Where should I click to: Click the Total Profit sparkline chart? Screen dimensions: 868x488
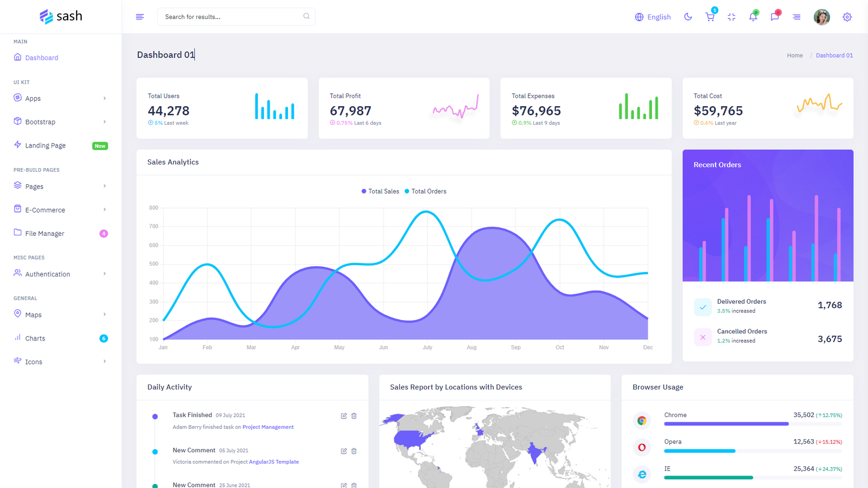456,106
